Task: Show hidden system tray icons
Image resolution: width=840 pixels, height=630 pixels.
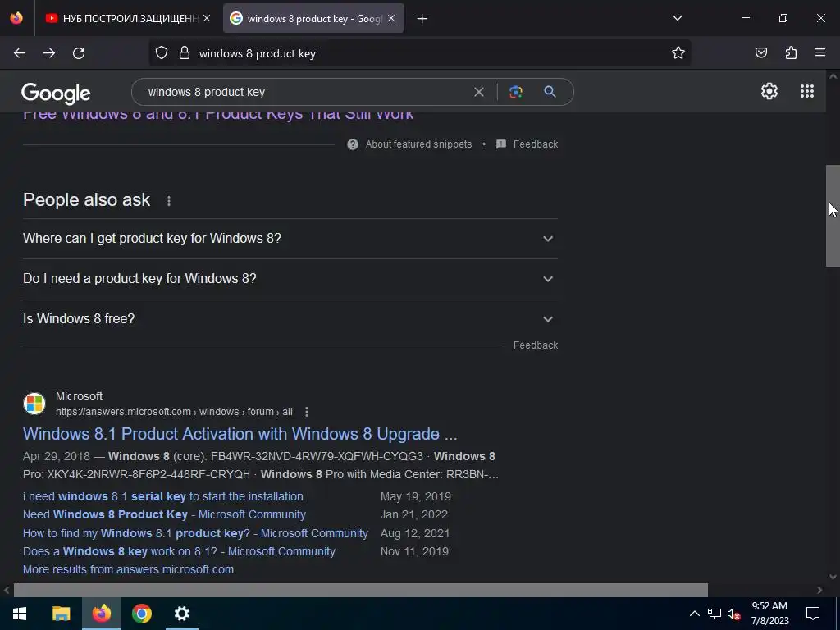Action: [694, 614]
